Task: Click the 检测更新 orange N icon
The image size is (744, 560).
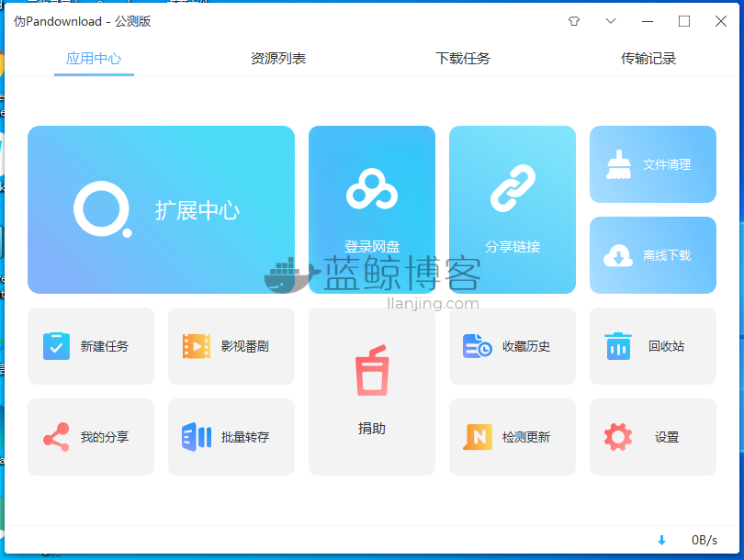Action: click(478, 437)
